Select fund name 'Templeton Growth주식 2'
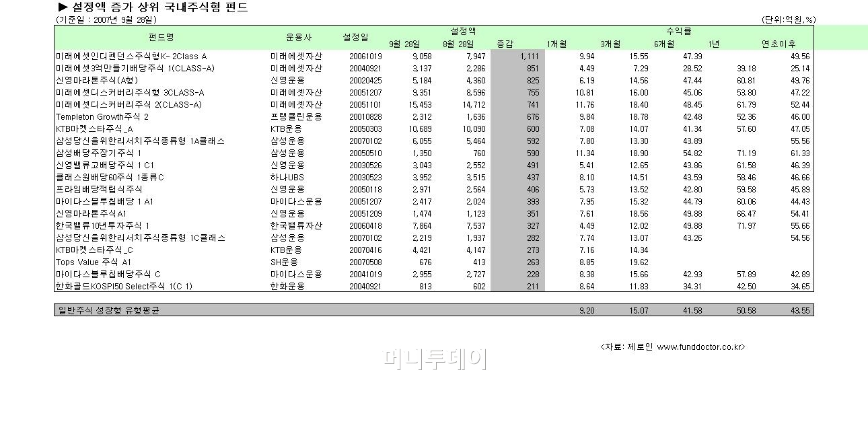The image size is (868, 436). (102, 117)
